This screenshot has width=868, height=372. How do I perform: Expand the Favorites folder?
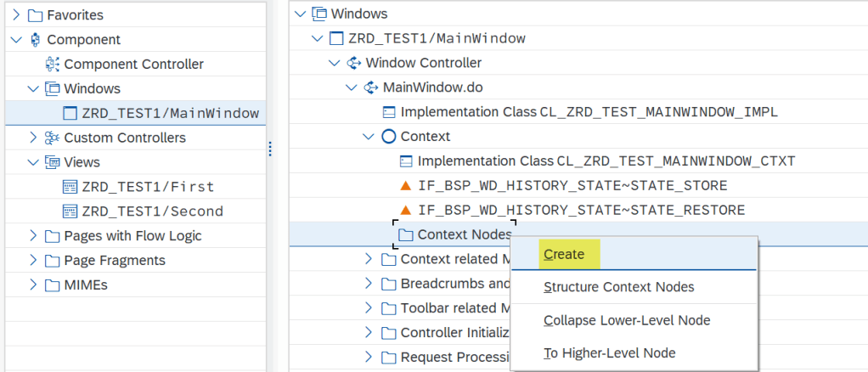[x=16, y=15]
